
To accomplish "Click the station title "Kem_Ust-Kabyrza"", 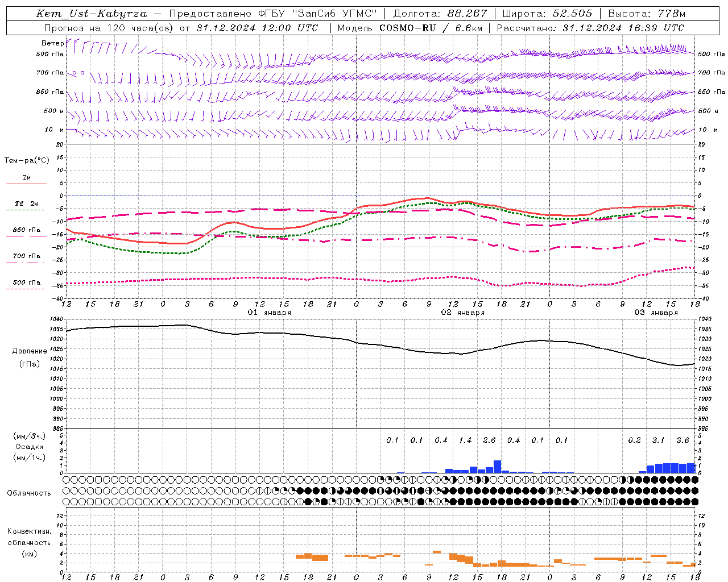I will pyautogui.click(x=92, y=14).
